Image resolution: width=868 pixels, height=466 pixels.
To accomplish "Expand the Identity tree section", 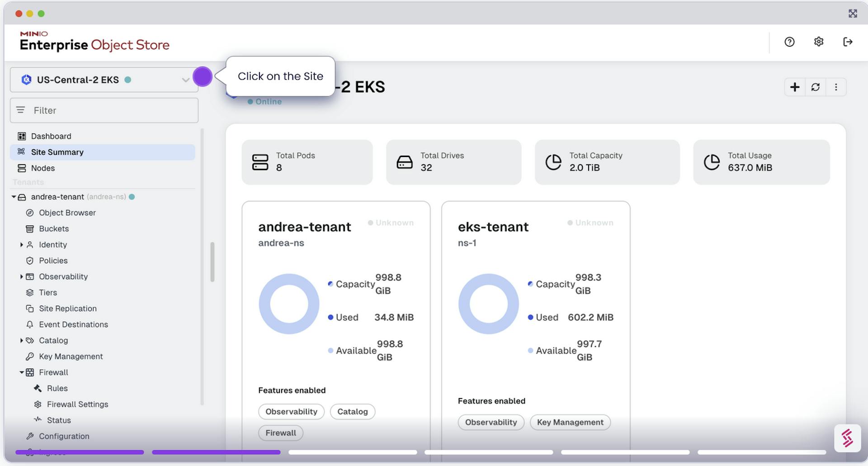I will [x=21, y=245].
